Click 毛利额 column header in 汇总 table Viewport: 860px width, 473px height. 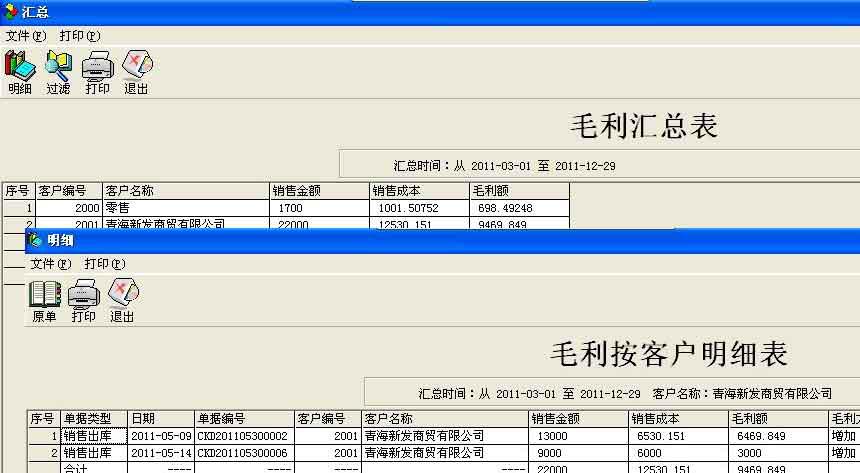[x=519, y=191]
